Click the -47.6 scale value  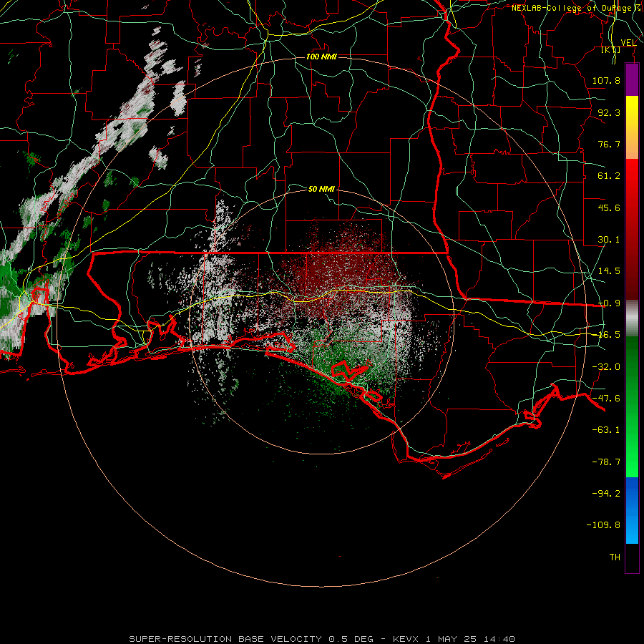(x=606, y=399)
